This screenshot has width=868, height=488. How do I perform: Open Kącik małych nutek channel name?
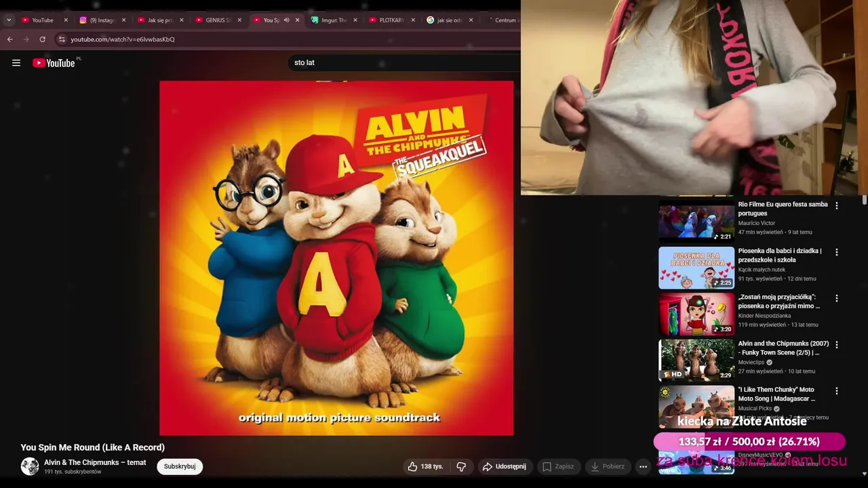click(x=762, y=270)
